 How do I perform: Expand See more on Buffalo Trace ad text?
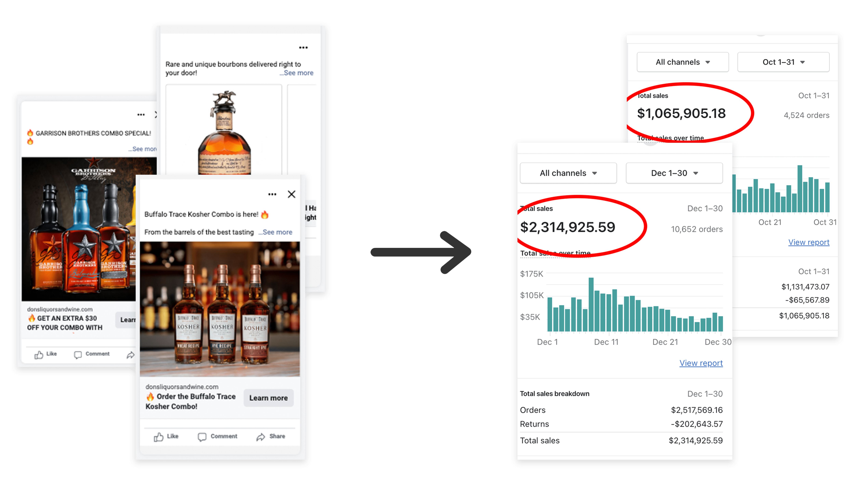[x=276, y=232]
